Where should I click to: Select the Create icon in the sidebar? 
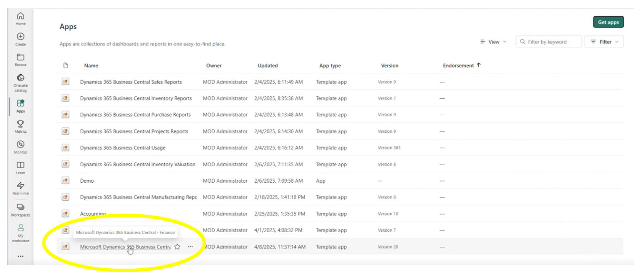20,36
